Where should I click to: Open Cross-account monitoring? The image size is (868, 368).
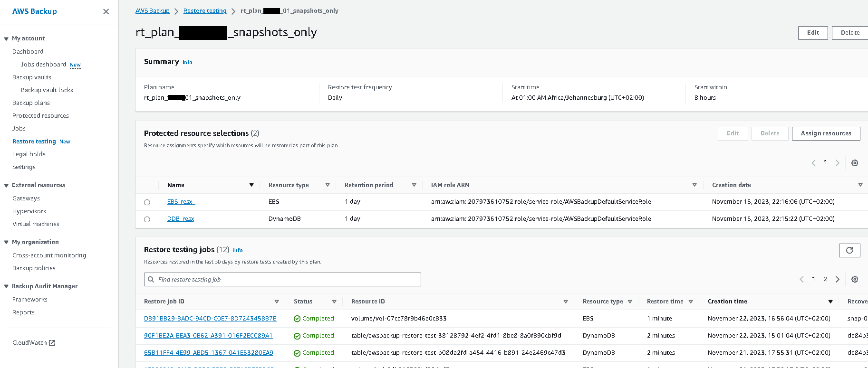click(49, 255)
